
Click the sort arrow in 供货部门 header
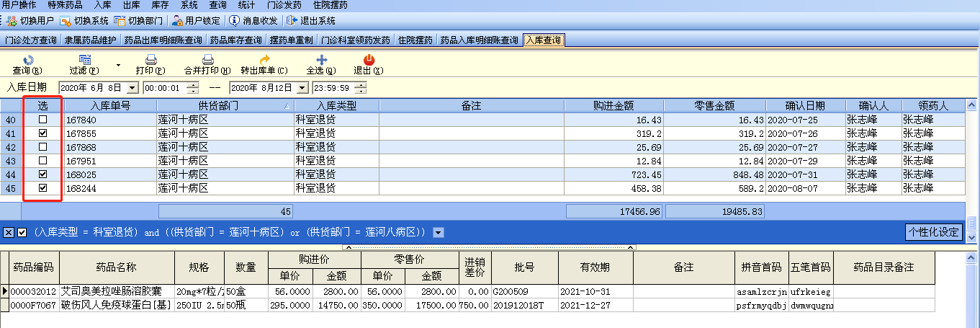tap(287, 107)
